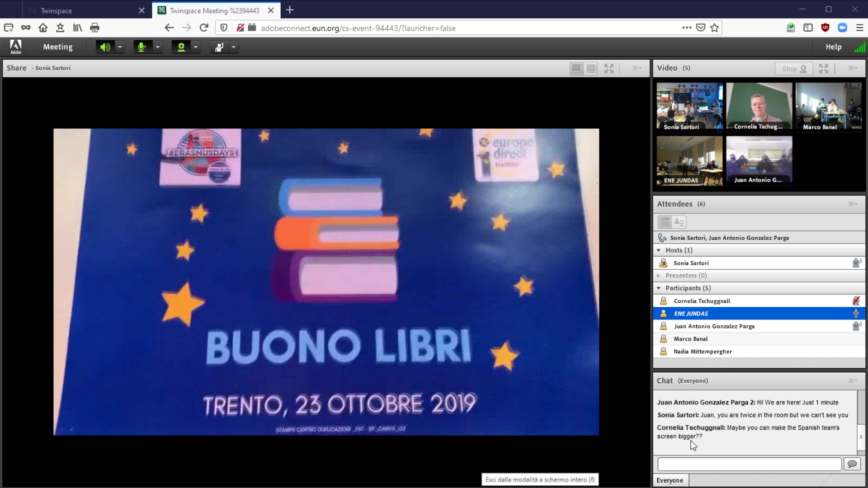Image resolution: width=868 pixels, height=488 pixels.
Task: Open the speaker options dropdown arrow
Action: coord(120,47)
